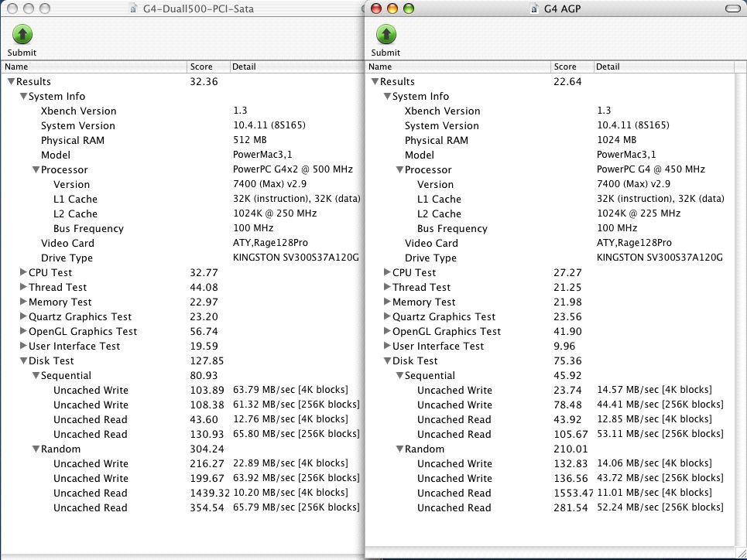The height and width of the screenshot is (560, 747).
Task: Click overall score 32.36
Action: coord(204,82)
